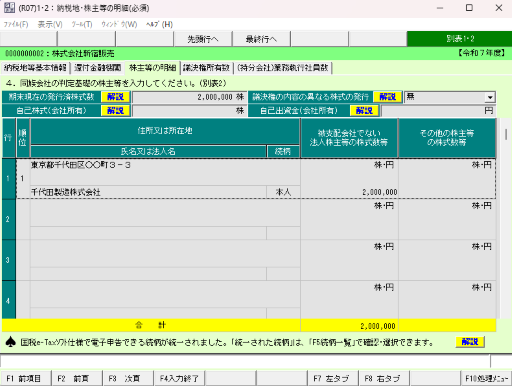Open the ヘルプ(H) menu
Screen dimensions: 512x386
[x=159, y=24]
